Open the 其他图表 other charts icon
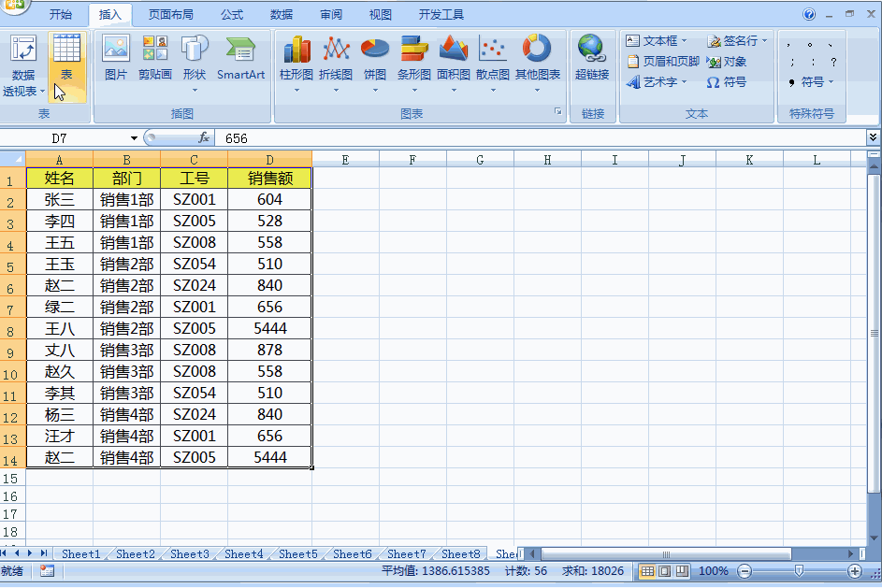The height and width of the screenshot is (588, 882). pyautogui.click(x=537, y=50)
